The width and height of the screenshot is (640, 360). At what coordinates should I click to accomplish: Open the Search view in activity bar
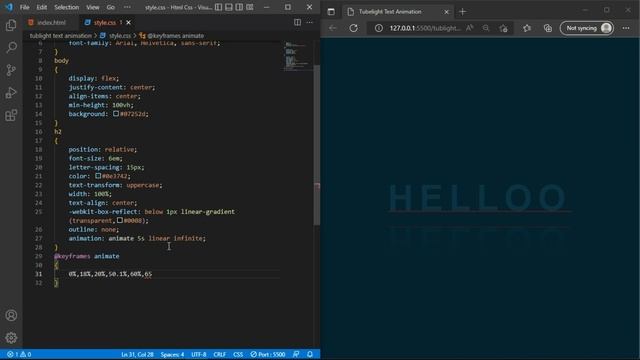click(x=11, y=47)
